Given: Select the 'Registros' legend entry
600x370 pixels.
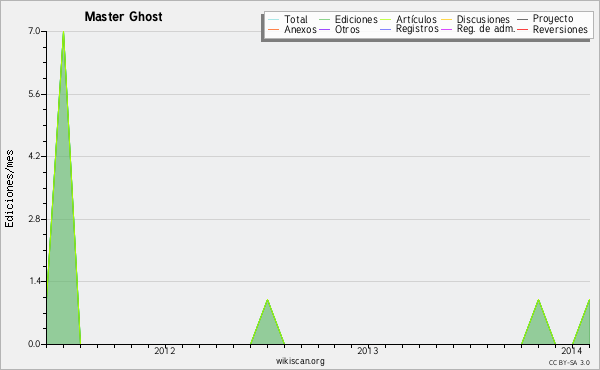Looking at the screenshot, I should click(417, 29).
